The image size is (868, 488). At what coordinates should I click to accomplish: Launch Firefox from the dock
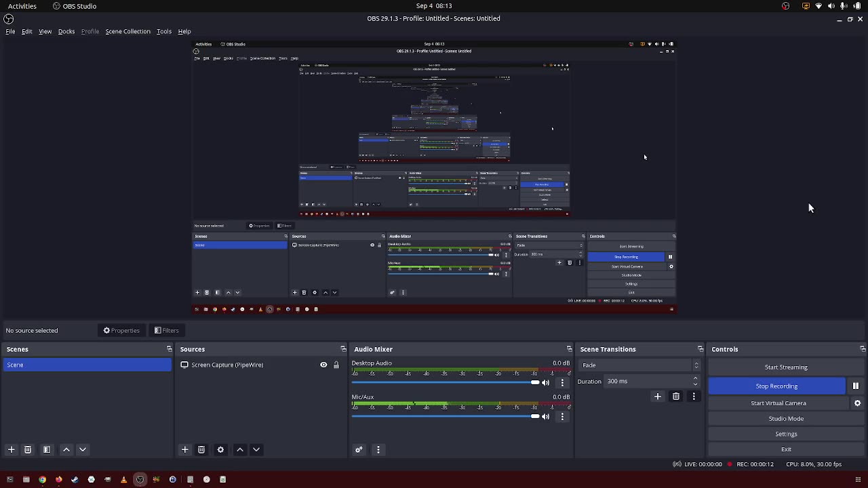(58, 479)
